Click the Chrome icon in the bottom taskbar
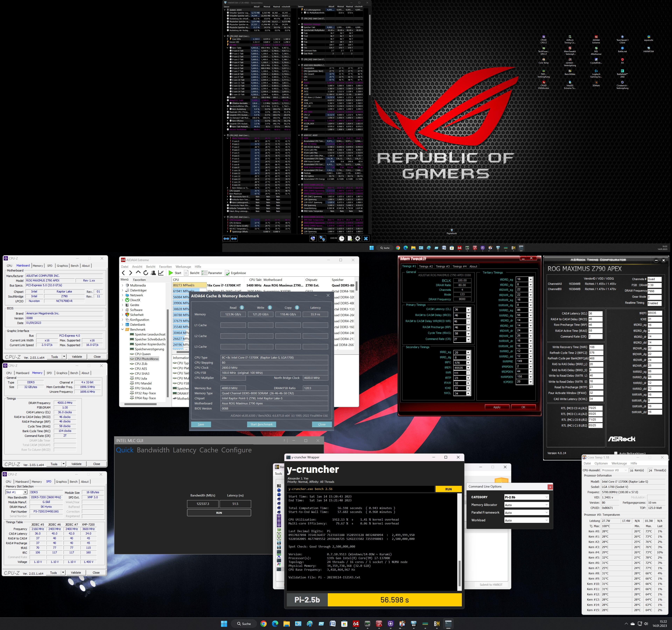 tap(264, 624)
